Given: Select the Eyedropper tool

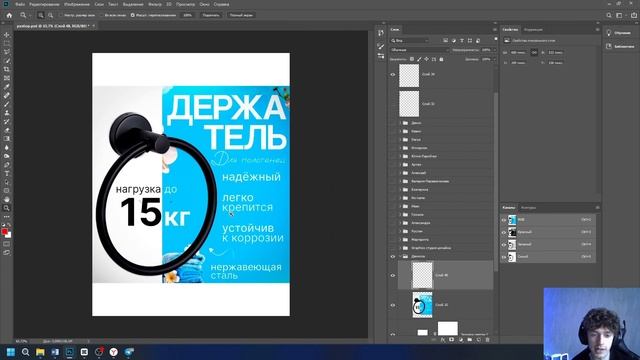Looking at the screenshot, I should 7,87.
